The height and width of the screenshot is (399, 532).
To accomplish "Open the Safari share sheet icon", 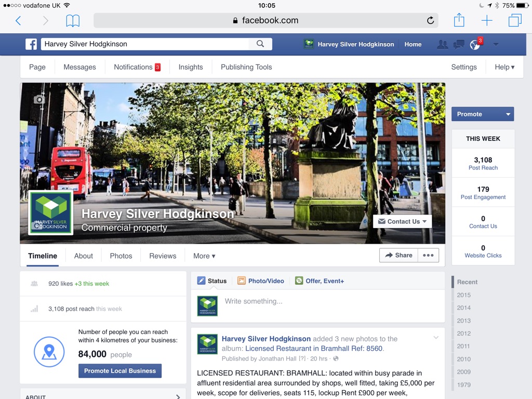I will pyautogui.click(x=459, y=20).
